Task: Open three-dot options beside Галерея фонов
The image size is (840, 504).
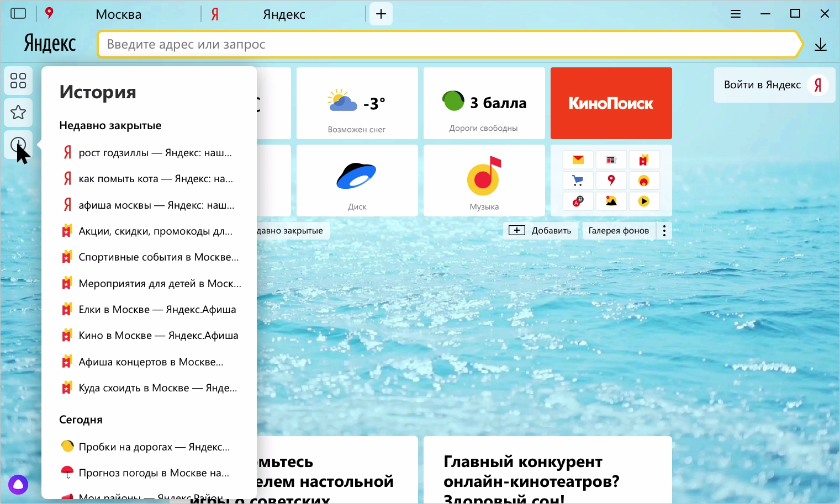Action: click(x=664, y=231)
